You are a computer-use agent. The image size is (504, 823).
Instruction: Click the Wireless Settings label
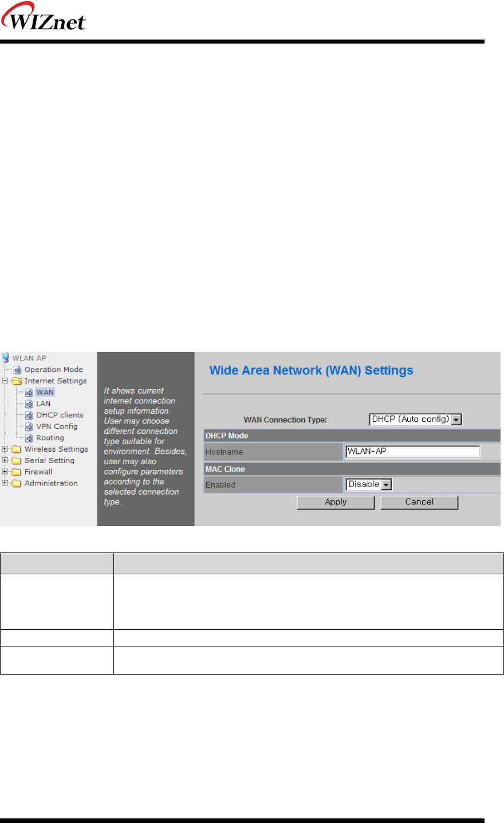click(x=56, y=449)
